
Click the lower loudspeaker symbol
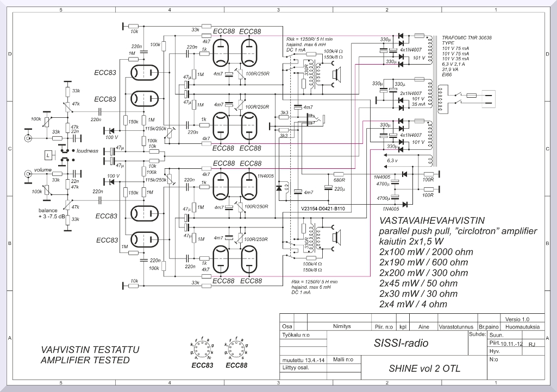click(338, 237)
